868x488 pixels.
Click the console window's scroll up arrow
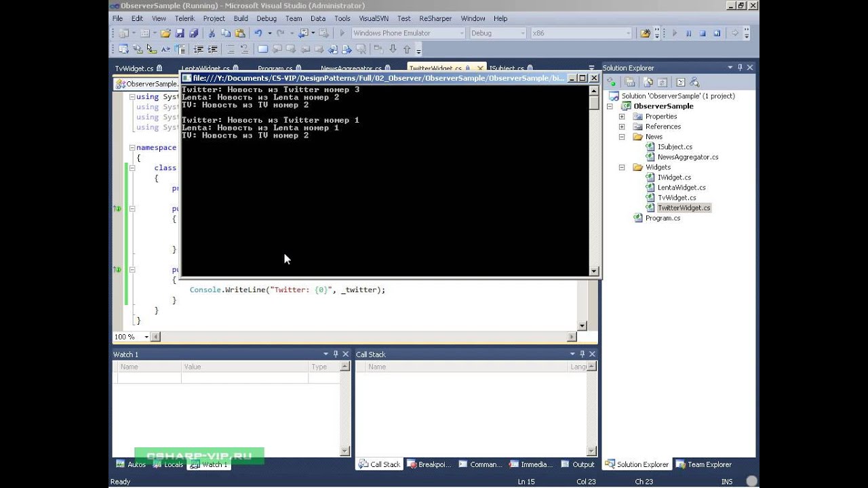click(x=594, y=89)
